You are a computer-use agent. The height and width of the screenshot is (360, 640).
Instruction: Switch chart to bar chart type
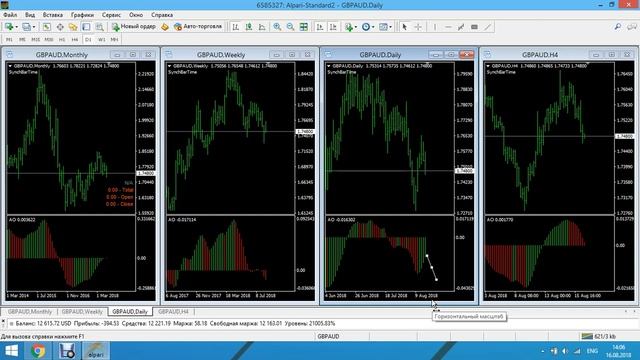click(x=236, y=27)
